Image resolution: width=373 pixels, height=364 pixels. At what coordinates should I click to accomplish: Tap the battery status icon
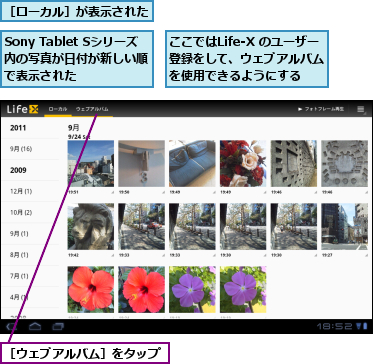click(365, 326)
